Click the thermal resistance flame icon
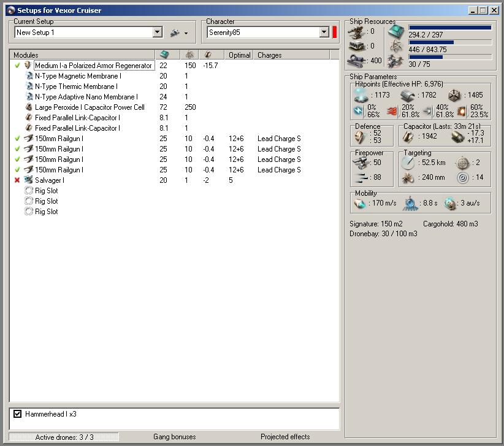 394,111
